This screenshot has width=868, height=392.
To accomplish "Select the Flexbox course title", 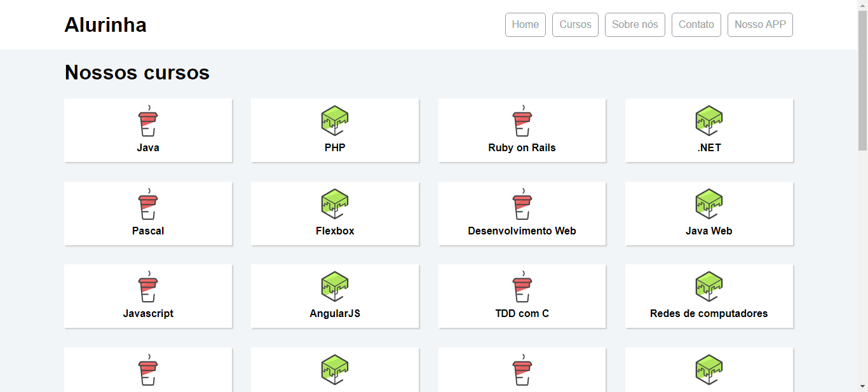I will tap(335, 231).
